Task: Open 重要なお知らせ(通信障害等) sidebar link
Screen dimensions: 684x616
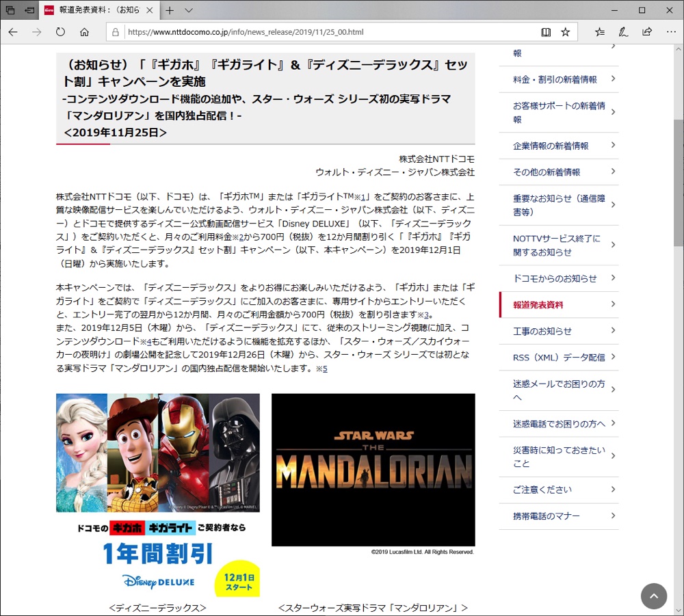Action: point(559,205)
